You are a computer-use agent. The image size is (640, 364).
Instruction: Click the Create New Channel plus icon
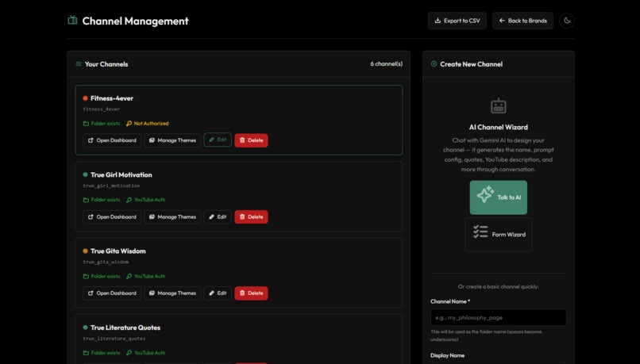434,64
